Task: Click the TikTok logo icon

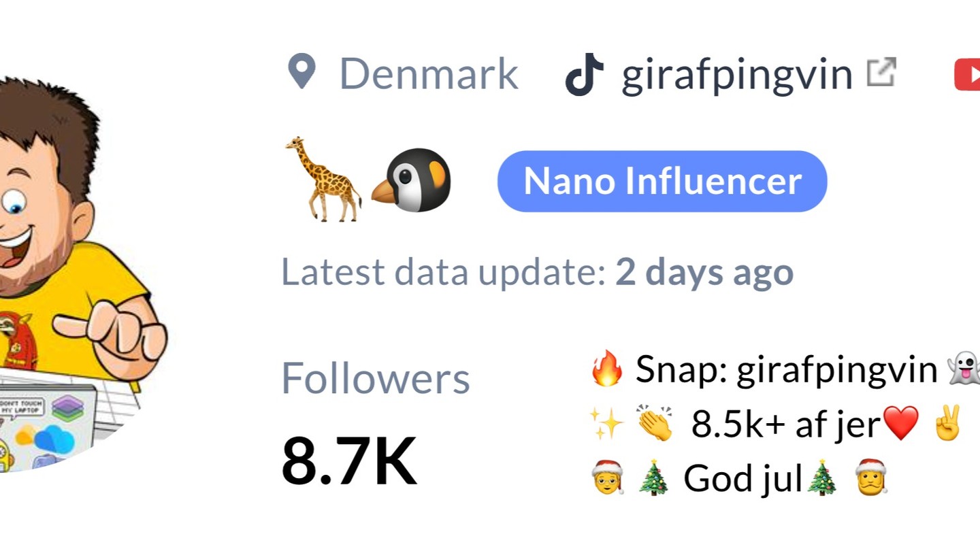Action: 585,75
